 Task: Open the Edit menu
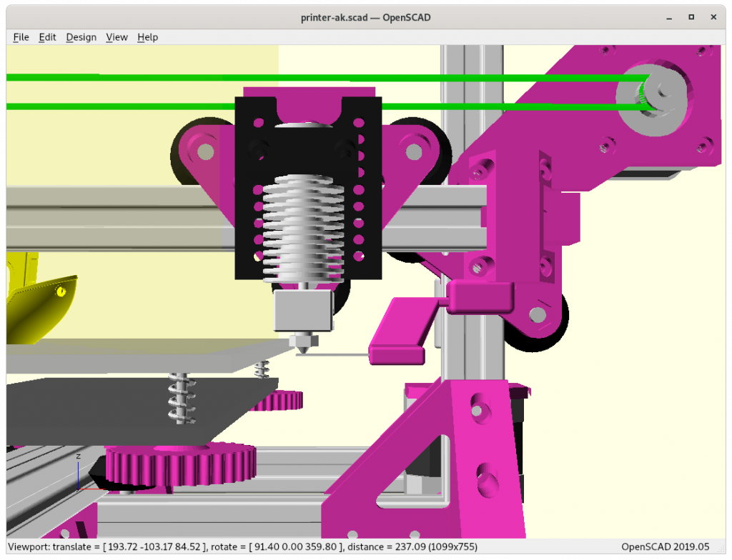pos(47,37)
